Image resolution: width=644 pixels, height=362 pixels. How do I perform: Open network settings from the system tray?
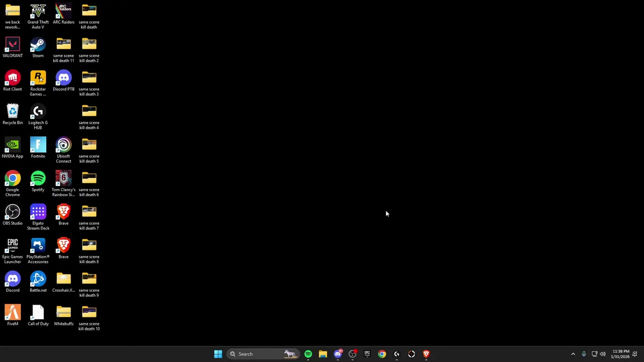594,354
